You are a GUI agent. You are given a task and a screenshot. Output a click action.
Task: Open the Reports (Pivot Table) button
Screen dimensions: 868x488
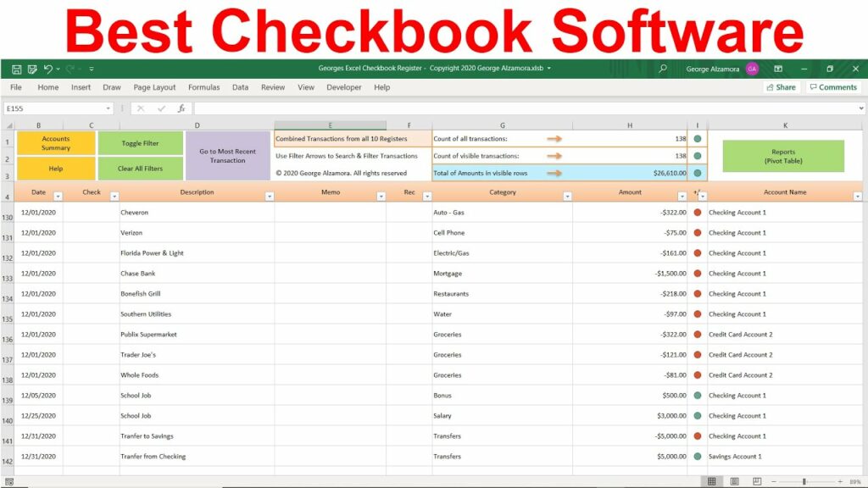[783, 156]
